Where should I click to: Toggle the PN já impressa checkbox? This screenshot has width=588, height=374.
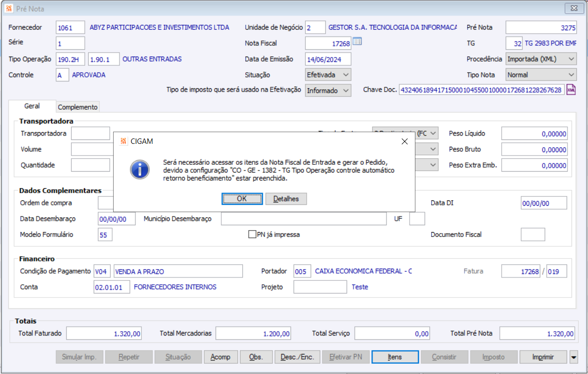(253, 235)
